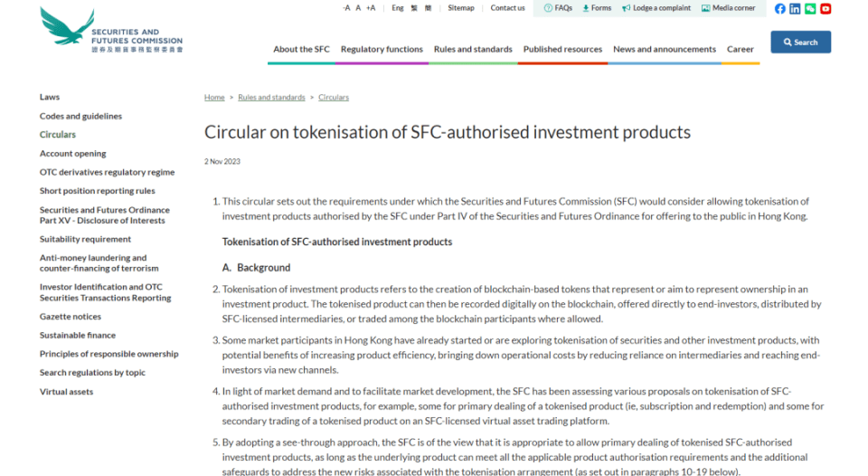868x476 pixels.
Task: Open the About the SFC menu
Action: click(301, 49)
